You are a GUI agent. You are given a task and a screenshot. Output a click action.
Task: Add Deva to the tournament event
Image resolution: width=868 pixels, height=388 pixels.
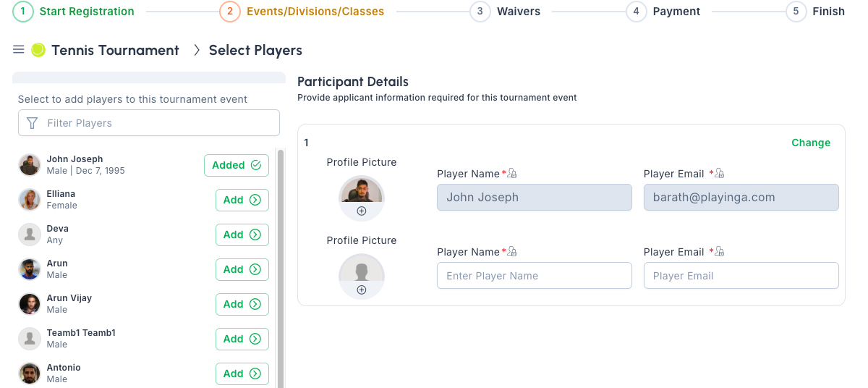pos(242,235)
